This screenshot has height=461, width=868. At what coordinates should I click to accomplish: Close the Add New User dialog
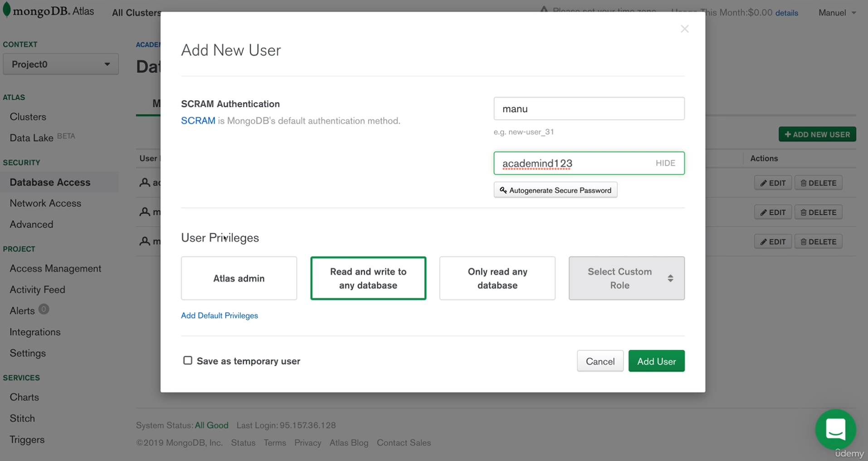pos(684,29)
